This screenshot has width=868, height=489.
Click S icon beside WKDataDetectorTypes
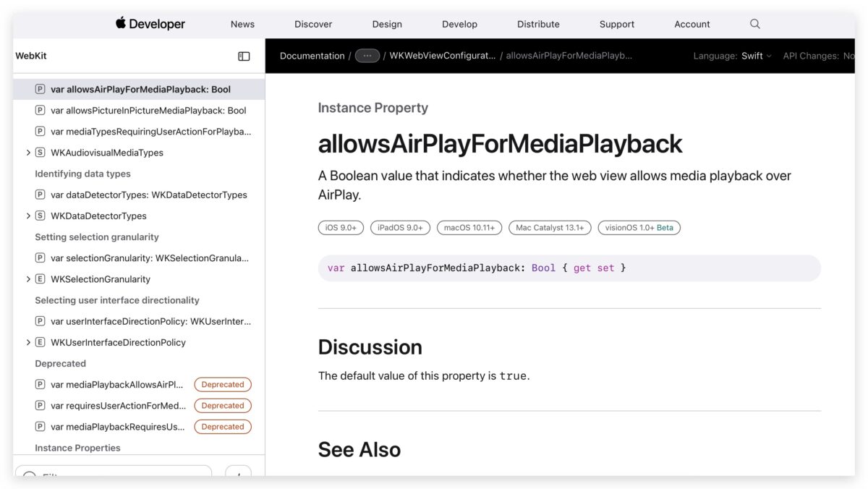pos(41,216)
